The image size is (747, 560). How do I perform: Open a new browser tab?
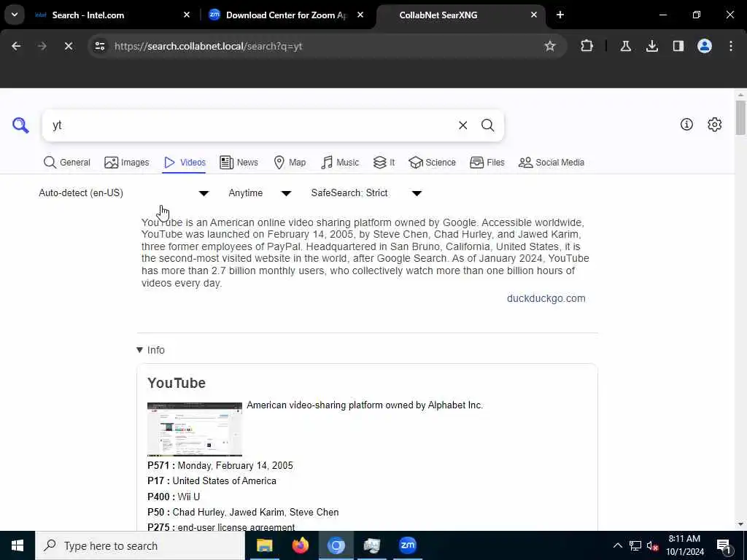(560, 15)
